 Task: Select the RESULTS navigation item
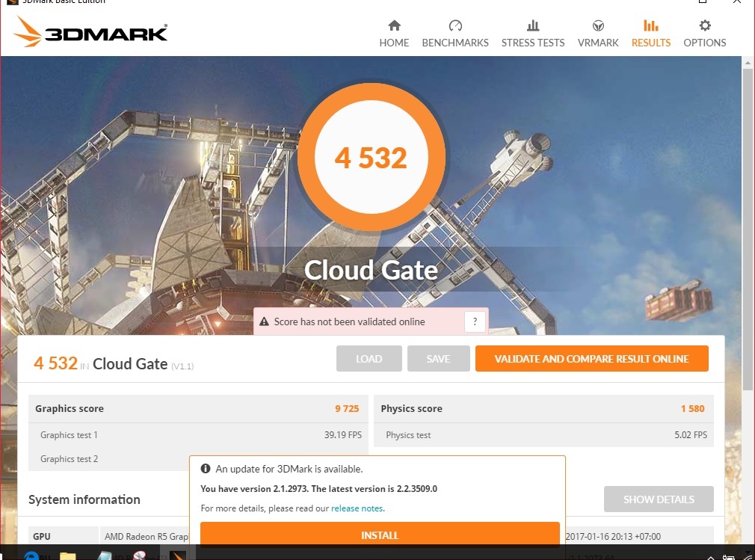click(651, 34)
